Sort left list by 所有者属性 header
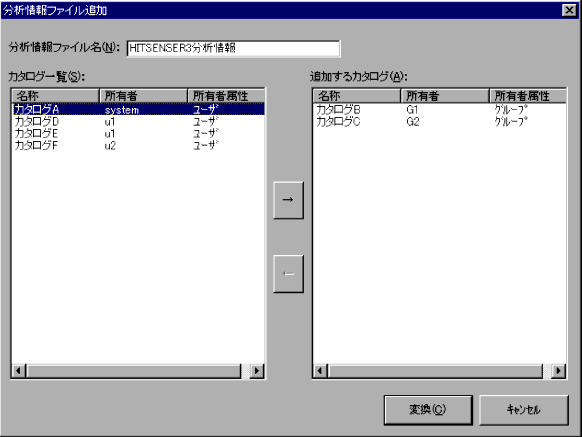 (226, 96)
